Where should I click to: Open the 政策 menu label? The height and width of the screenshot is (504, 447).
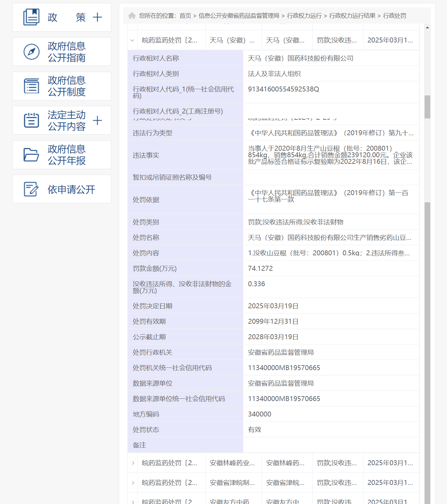click(67, 17)
